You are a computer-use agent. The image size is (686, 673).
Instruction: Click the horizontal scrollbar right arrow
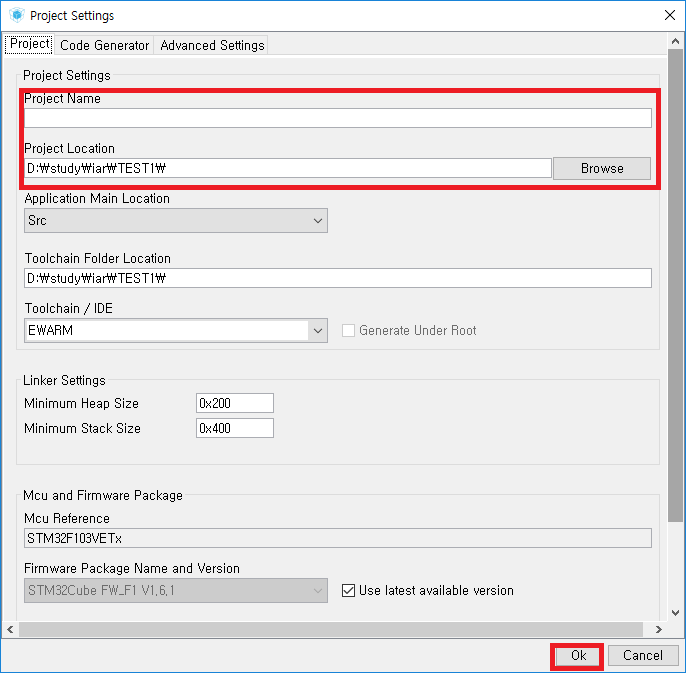tap(658, 629)
